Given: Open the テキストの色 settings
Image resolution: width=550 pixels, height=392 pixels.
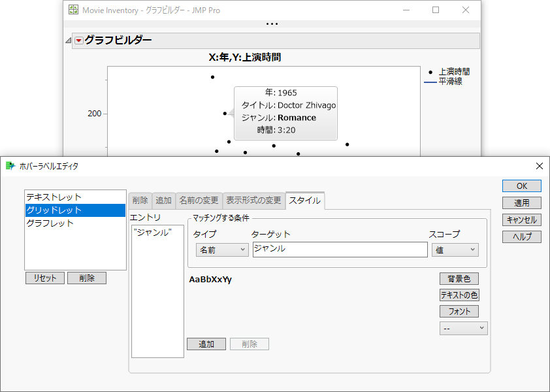Looking at the screenshot, I should (459, 295).
